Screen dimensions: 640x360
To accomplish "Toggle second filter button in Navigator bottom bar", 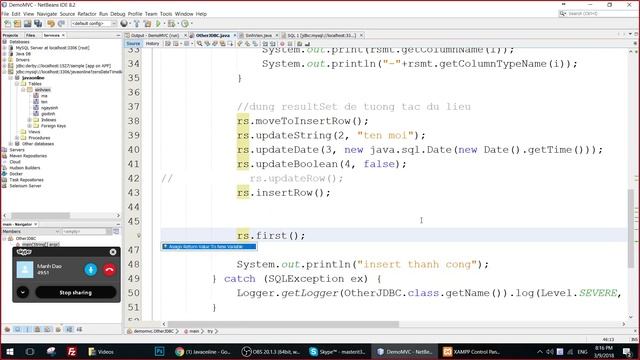I will (18, 329).
